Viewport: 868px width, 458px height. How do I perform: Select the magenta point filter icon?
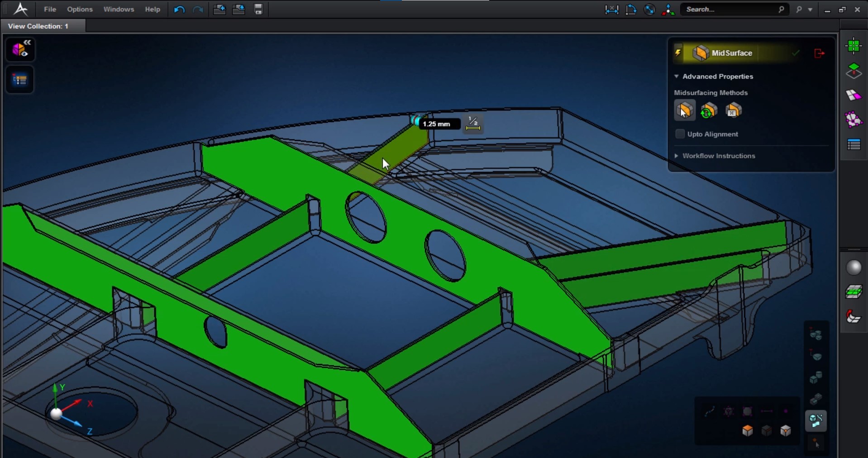786,411
